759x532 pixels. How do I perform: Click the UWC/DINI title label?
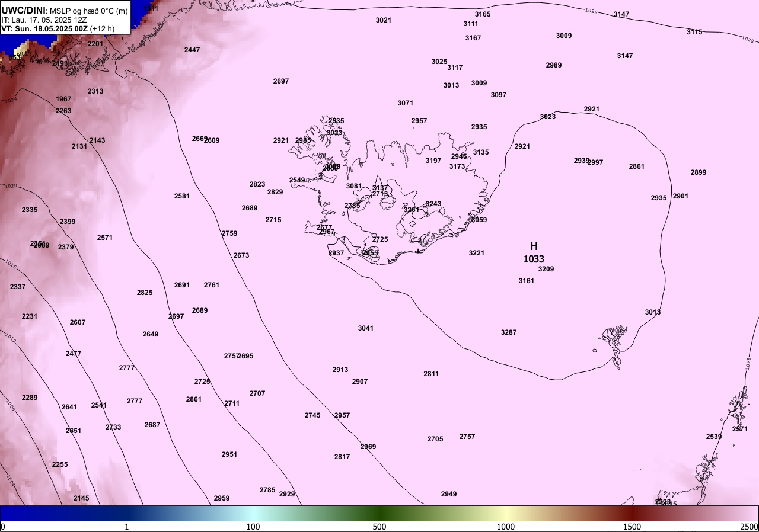(x=23, y=10)
